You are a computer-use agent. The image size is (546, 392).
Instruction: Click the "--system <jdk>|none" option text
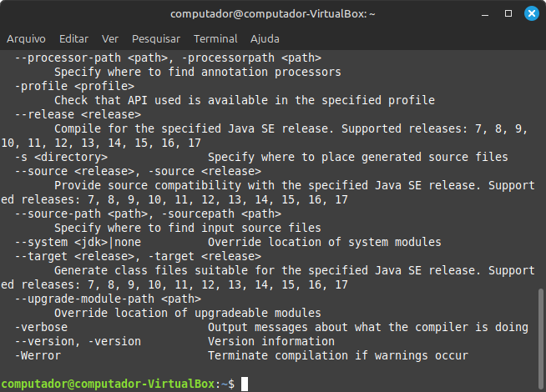[x=78, y=242]
